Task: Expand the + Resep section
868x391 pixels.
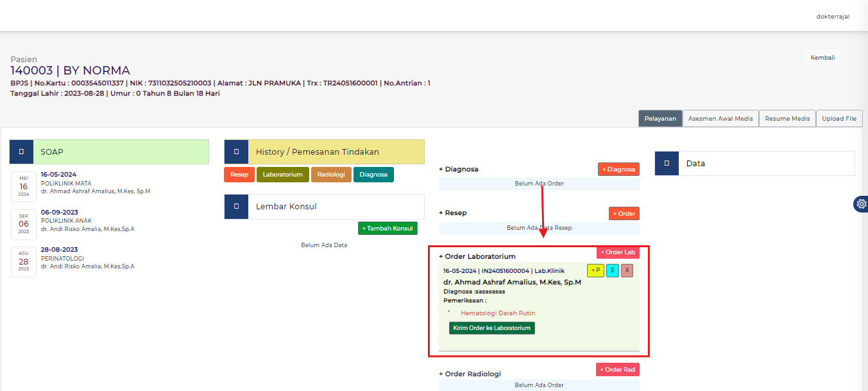Action: pos(453,213)
